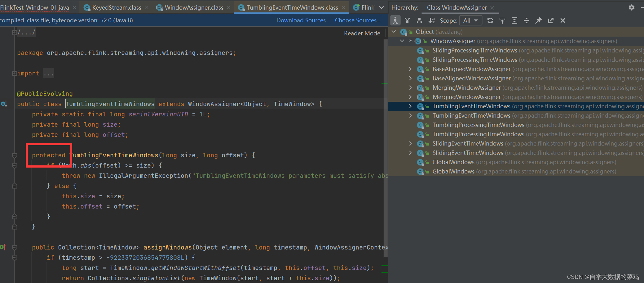
Task: Open hierarchy panel settings gear
Action: coord(632,7)
